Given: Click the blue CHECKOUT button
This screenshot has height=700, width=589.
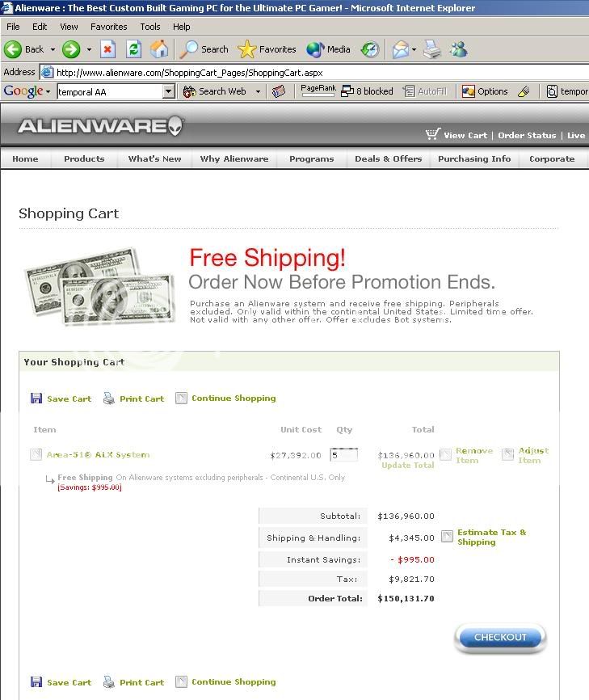Looking at the screenshot, I should 500,637.
